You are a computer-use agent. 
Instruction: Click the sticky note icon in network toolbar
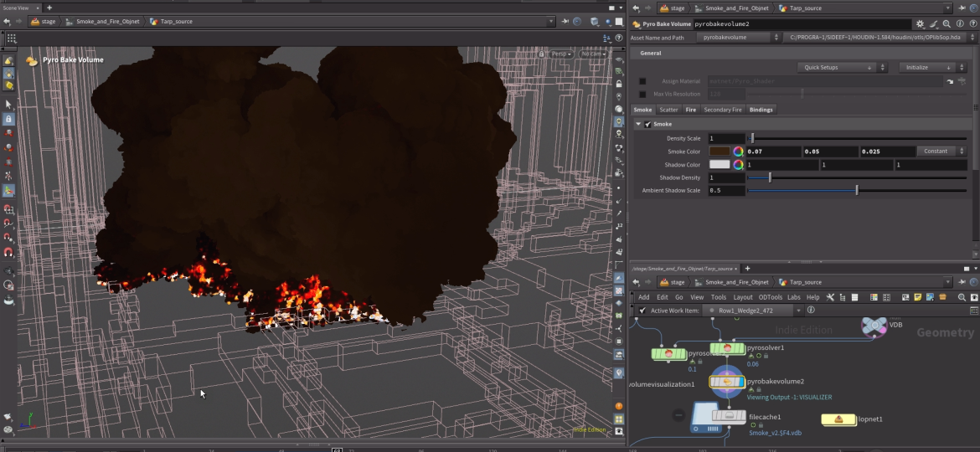(917, 297)
